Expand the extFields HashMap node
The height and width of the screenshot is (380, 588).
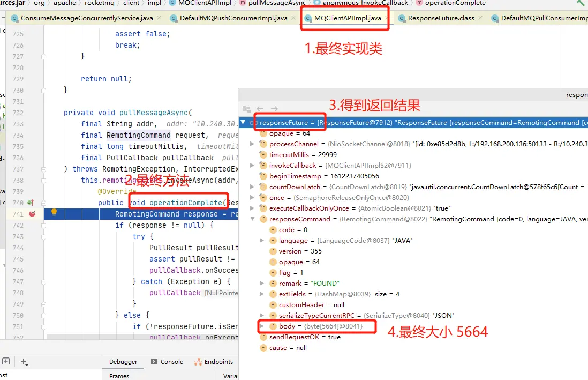[262, 294]
